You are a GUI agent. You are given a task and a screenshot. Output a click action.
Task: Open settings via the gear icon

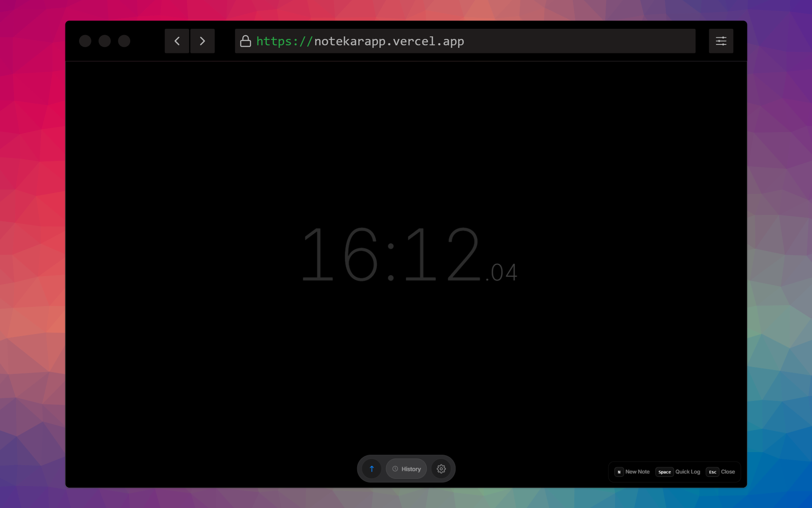(441, 469)
